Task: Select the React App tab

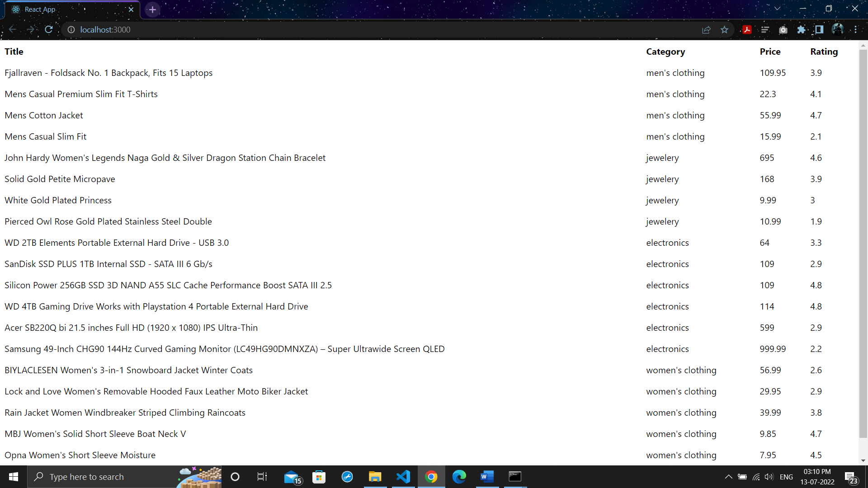Action: pyautogui.click(x=72, y=9)
